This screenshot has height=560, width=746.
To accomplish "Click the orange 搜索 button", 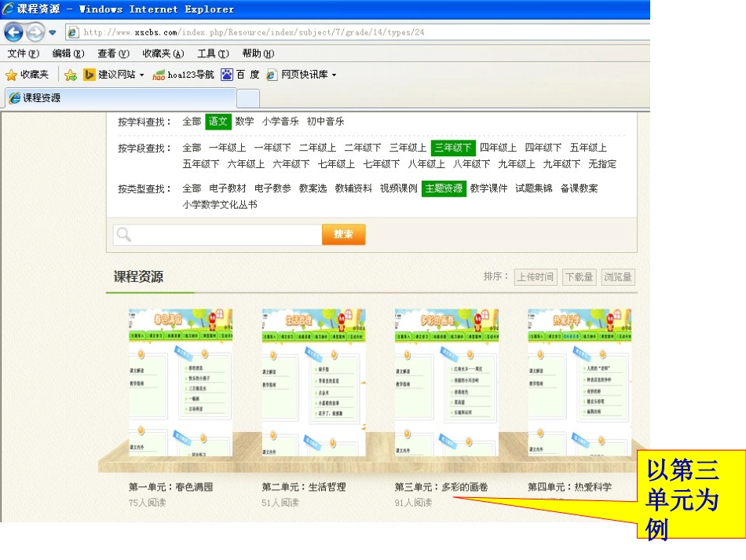I will tap(343, 235).
